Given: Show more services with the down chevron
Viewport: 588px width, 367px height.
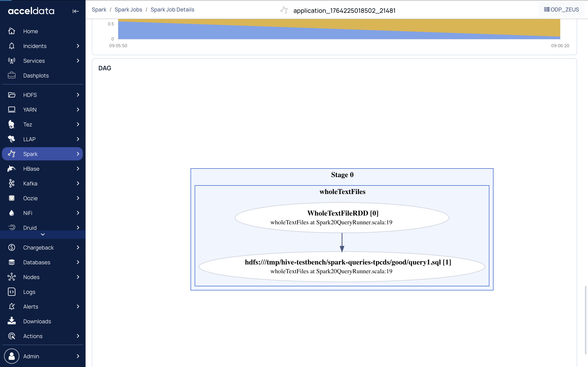Looking at the screenshot, I should click(43, 235).
